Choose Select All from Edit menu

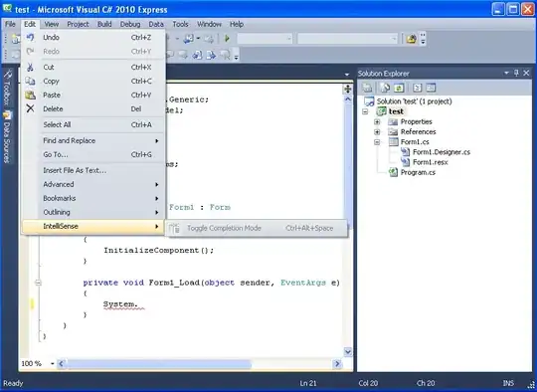coord(93,124)
